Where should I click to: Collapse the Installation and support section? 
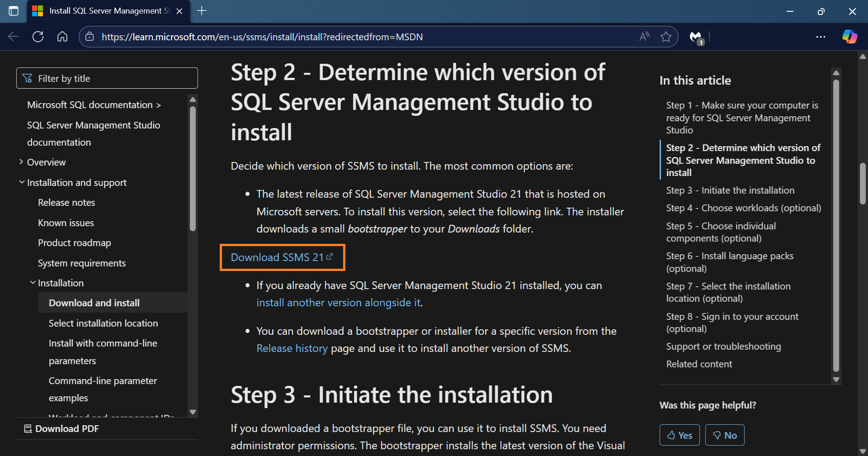point(22,181)
